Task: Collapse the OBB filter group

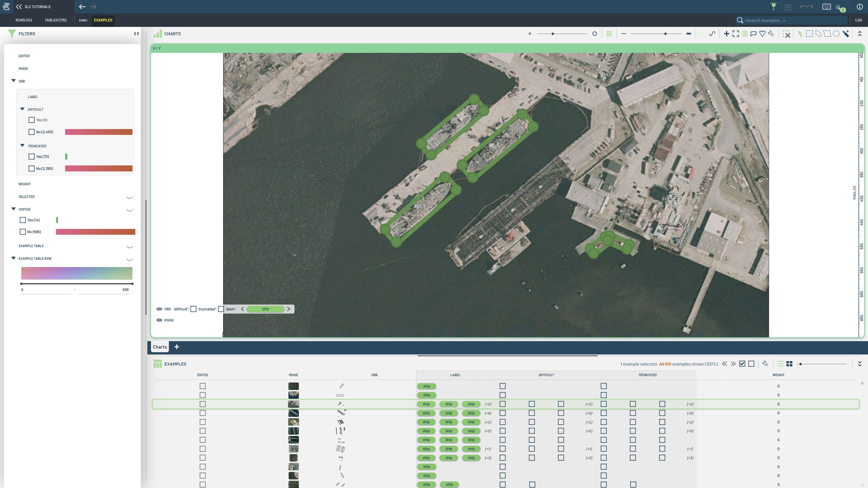Action: pos(14,81)
